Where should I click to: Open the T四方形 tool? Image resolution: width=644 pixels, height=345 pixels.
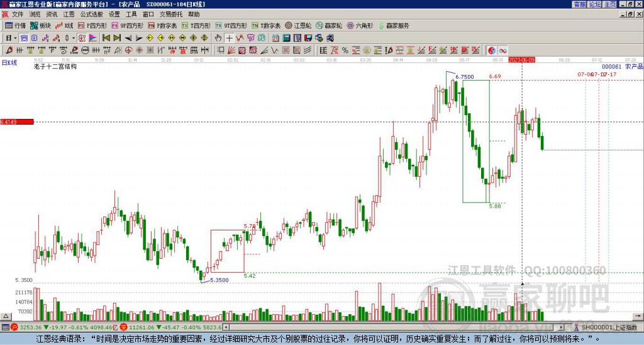[x=196, y=25]
